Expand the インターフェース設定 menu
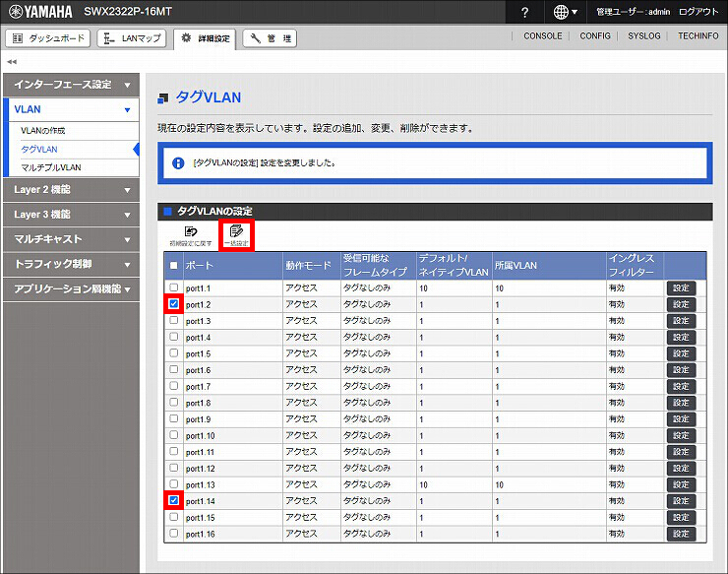The image size is (728, 574). (71, 85)
